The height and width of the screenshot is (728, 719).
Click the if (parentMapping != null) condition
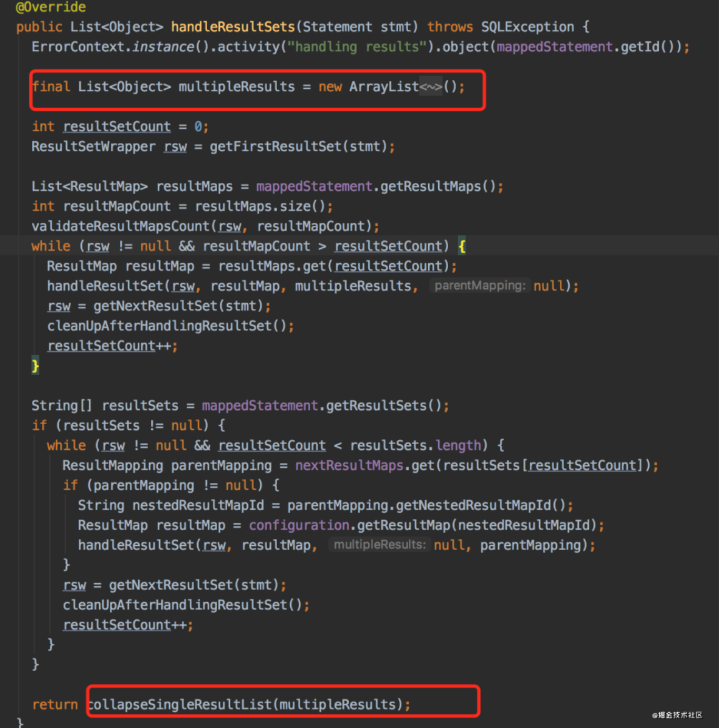(162, 485)
